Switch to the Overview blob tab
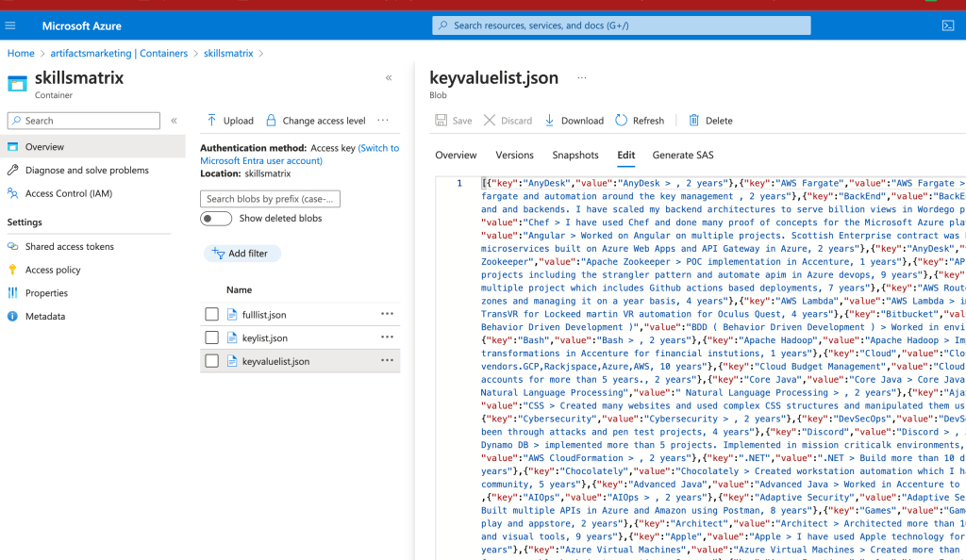 pyautogui.click(x=456, y=155)
